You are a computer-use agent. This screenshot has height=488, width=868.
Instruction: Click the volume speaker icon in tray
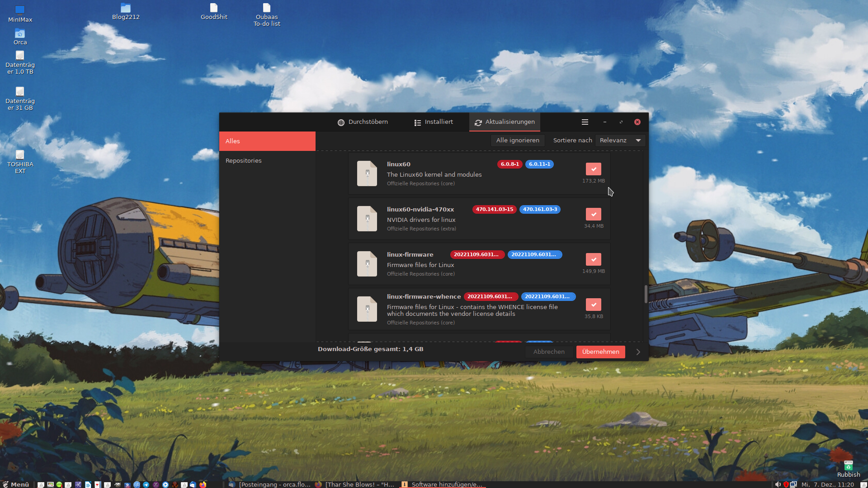click(778, 484)
